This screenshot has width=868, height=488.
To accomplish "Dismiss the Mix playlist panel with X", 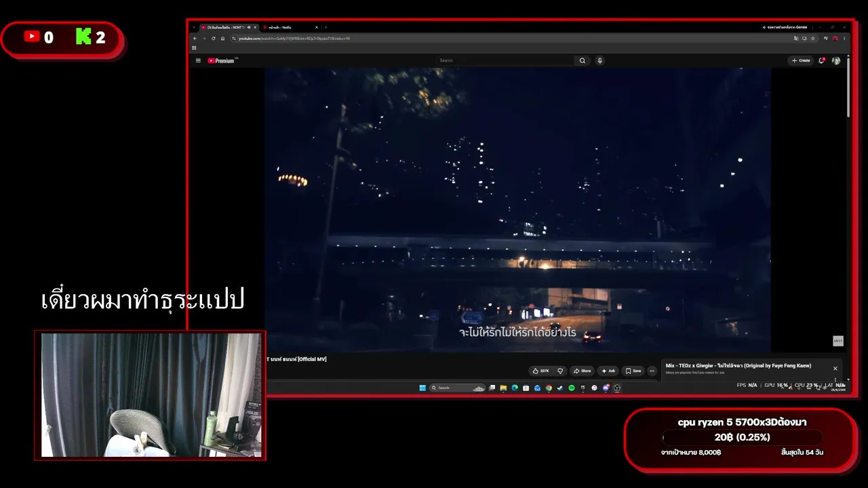I will [835, 368].
